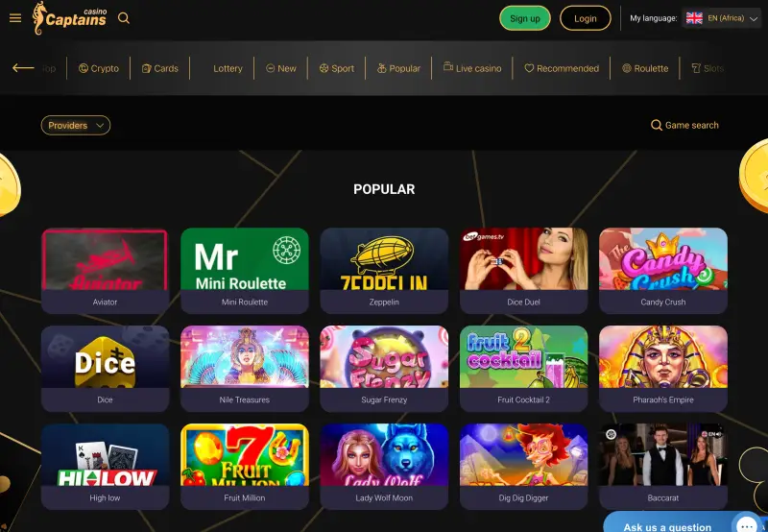Open the hamburger menu icon
The width and height of the screenshot is (768, 532).
(15, 18)
